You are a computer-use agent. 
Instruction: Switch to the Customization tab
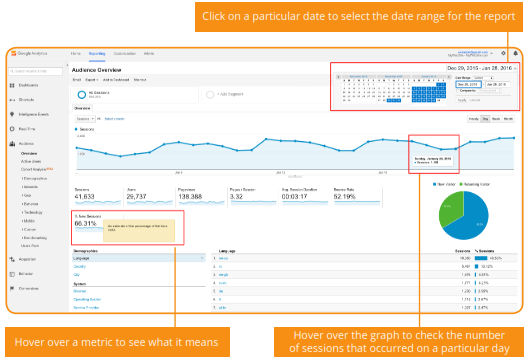coord(124,54)
